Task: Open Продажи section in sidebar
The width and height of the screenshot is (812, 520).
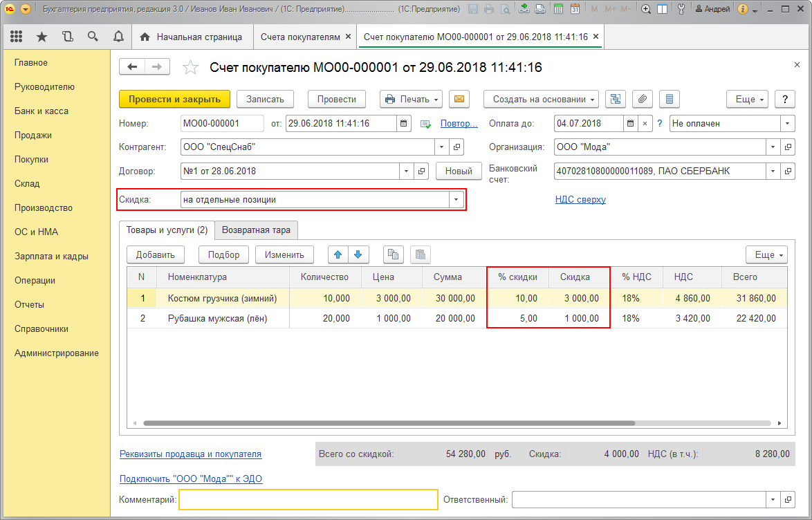Action: click(33, 135)
